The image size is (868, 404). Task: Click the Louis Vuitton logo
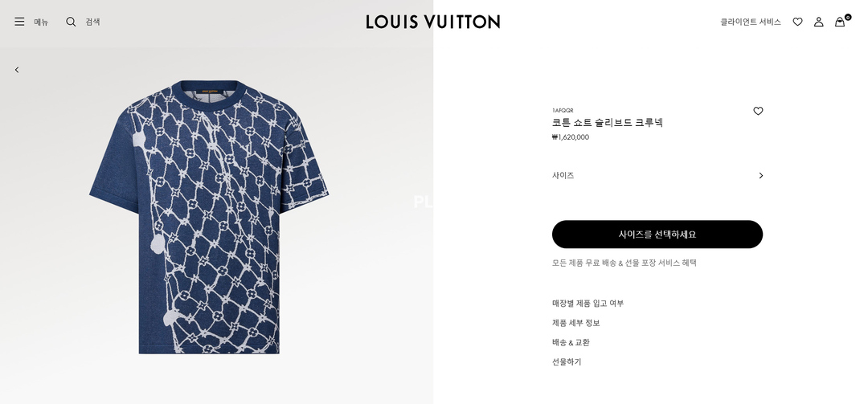click(x=433, y=22)
